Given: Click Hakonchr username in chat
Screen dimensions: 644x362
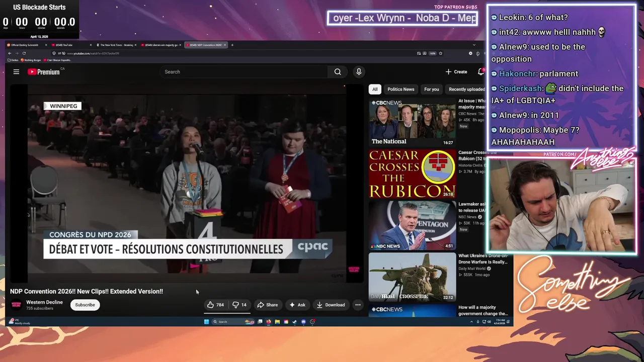Looking at the screenshot, I should click(x=518, y=73).
